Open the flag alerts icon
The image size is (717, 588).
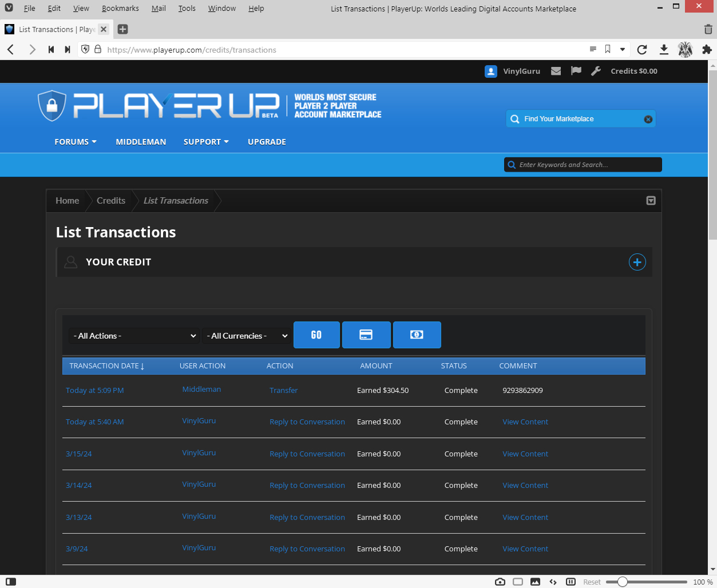pyautogui.click(x=576, y=71)
